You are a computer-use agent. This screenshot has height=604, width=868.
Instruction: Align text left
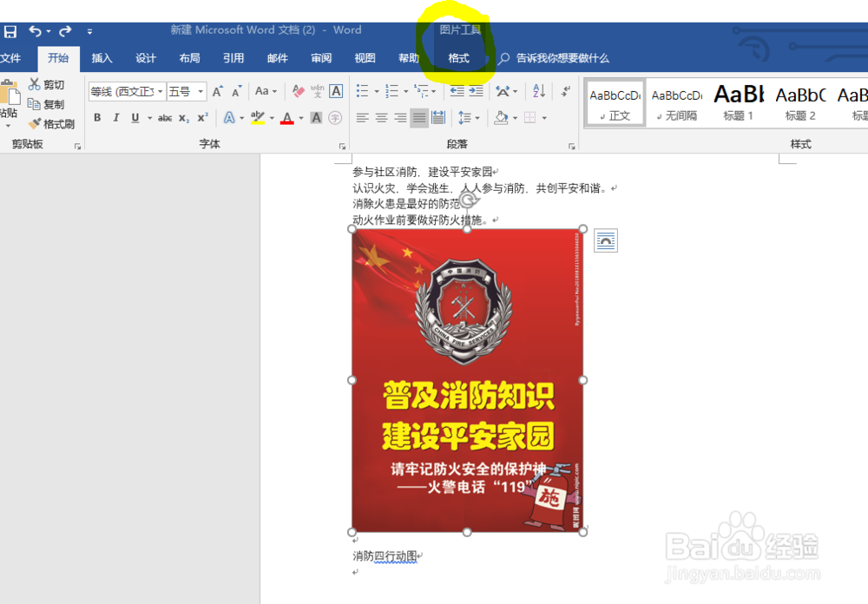coord(363,118)
